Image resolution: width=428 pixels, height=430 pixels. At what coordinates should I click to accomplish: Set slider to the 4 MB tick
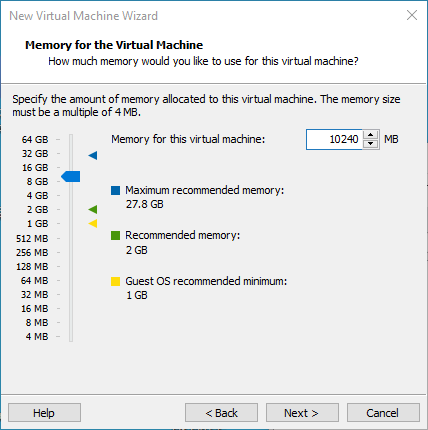click(71, 336)
